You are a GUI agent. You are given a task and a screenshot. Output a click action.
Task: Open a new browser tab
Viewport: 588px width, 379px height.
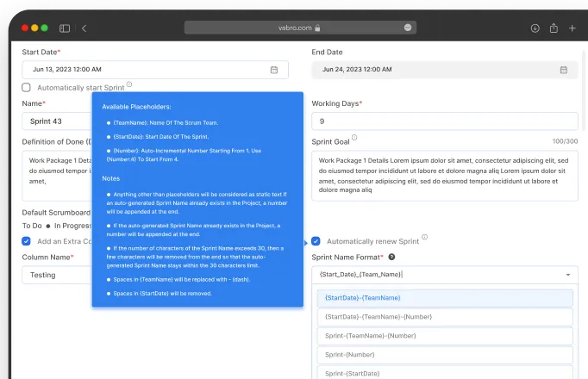pyautogui.click(x=572, y=28)
